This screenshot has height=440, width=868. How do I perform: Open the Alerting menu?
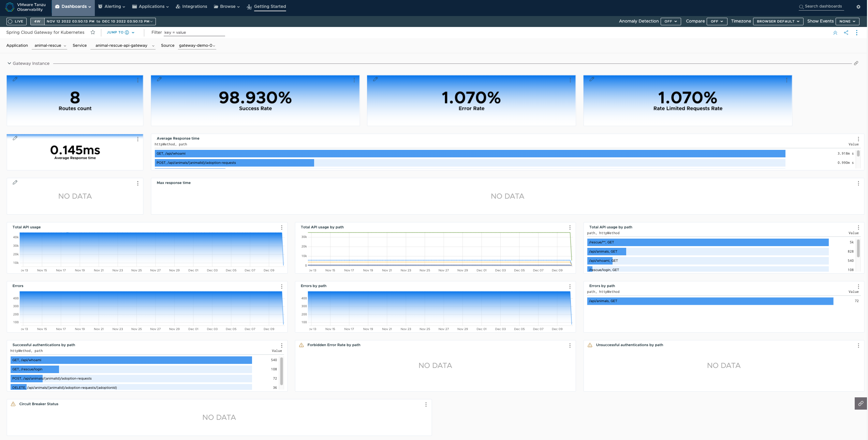coord(112,6)
